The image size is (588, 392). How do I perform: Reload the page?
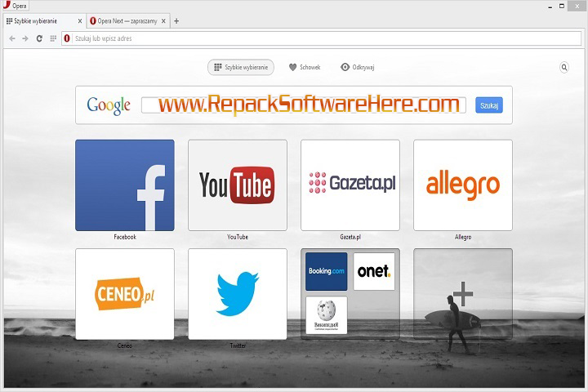point(39,38)
